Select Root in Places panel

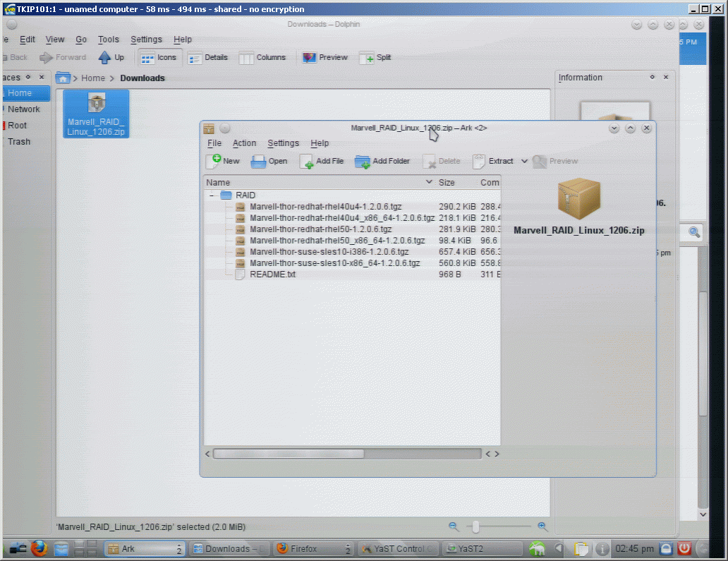pos(25,126)
